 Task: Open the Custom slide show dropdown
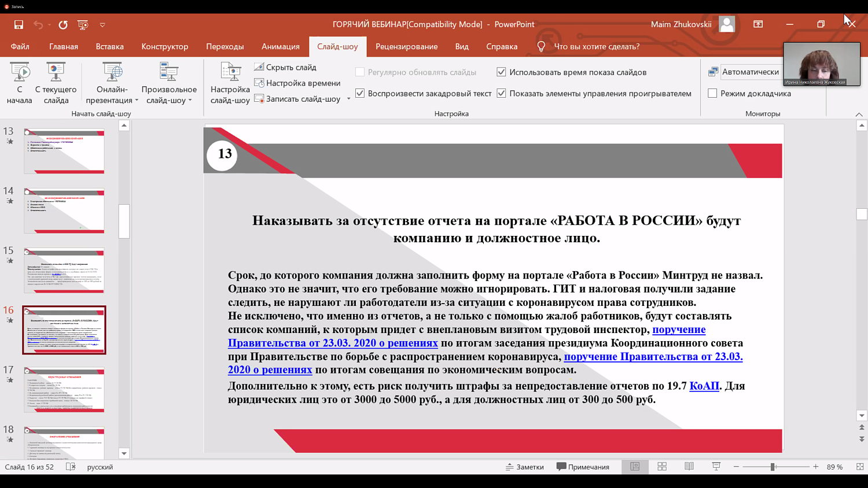[x=169, y=84]
